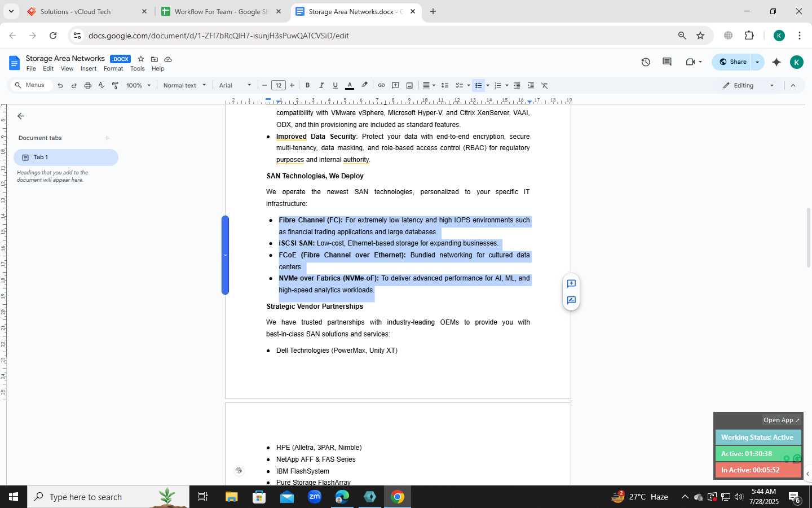The image size is (812, 508).
Task: Add a new document tab
Action: click(107, 138)
